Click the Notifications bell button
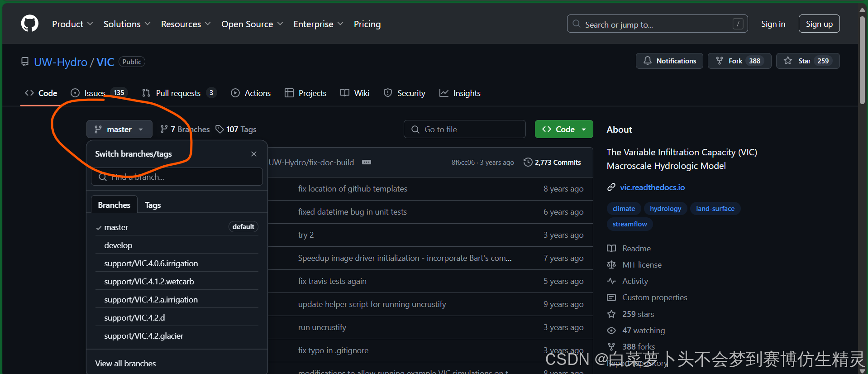The height and width of the screenshot is (374, 868). [x=669, y=61]
